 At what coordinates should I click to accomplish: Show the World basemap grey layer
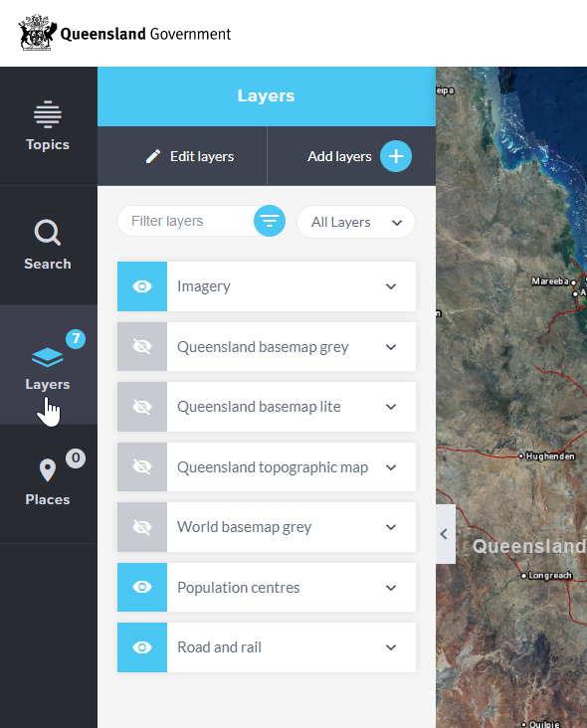(x=142, y=527)
